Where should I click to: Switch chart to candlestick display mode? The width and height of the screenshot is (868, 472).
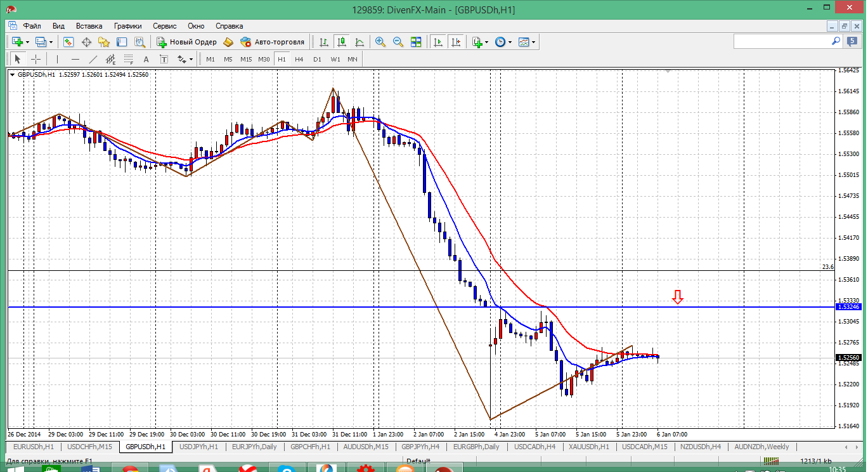[x=342, y=42]
